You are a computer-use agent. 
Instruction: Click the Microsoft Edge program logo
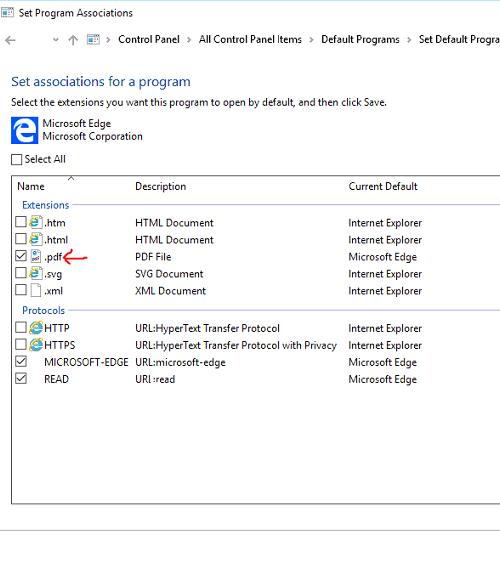point(24,130)
